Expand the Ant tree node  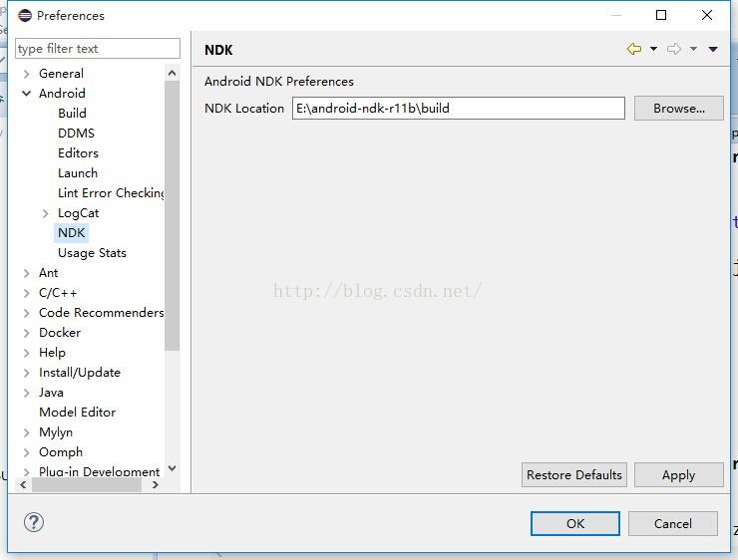click(26, 273)
